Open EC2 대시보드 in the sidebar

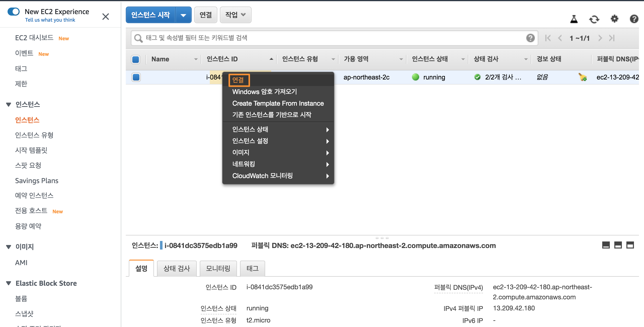click(34, 38)
